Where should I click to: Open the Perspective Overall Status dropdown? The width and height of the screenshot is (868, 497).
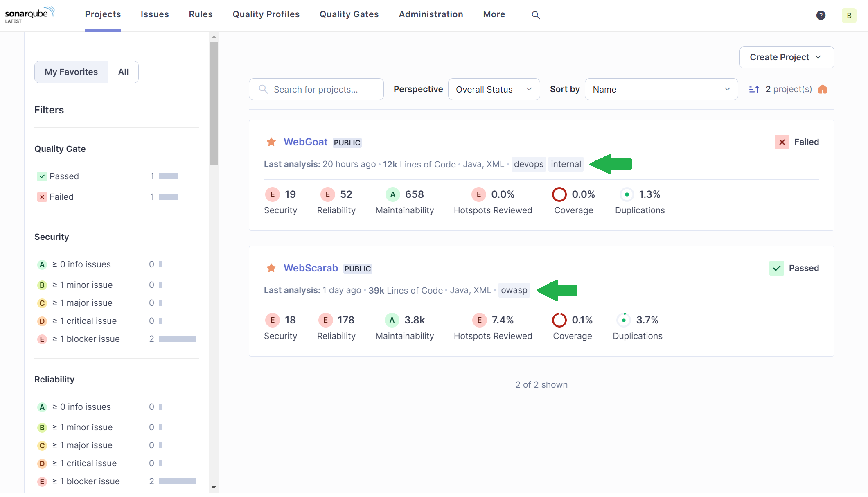click(x=494, y=89)
